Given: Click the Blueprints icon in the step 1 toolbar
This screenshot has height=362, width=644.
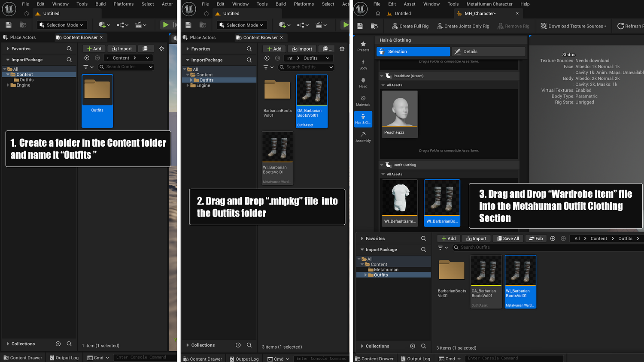Looking at the screenshot, I should [x=122, y=25].
